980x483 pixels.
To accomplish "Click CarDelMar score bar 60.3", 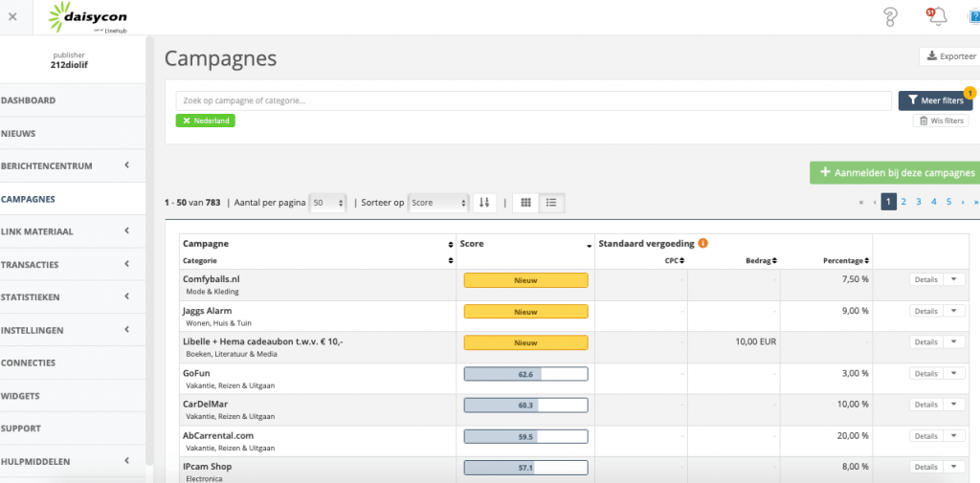I will coord(525,405).
